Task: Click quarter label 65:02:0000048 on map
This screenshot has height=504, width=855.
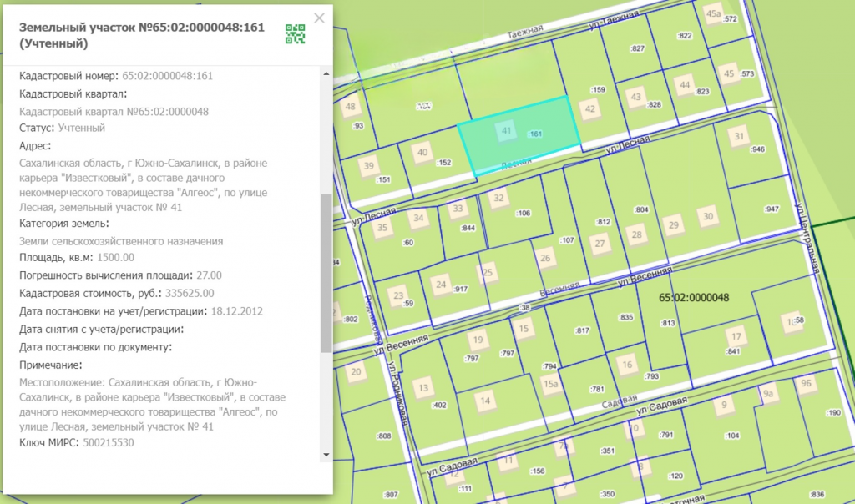Action: pyautogui.click(x=694, y=298)
